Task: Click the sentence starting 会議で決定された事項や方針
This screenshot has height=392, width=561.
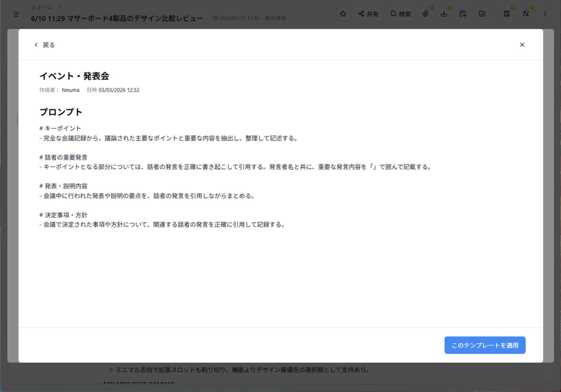Action: point(162,225)
